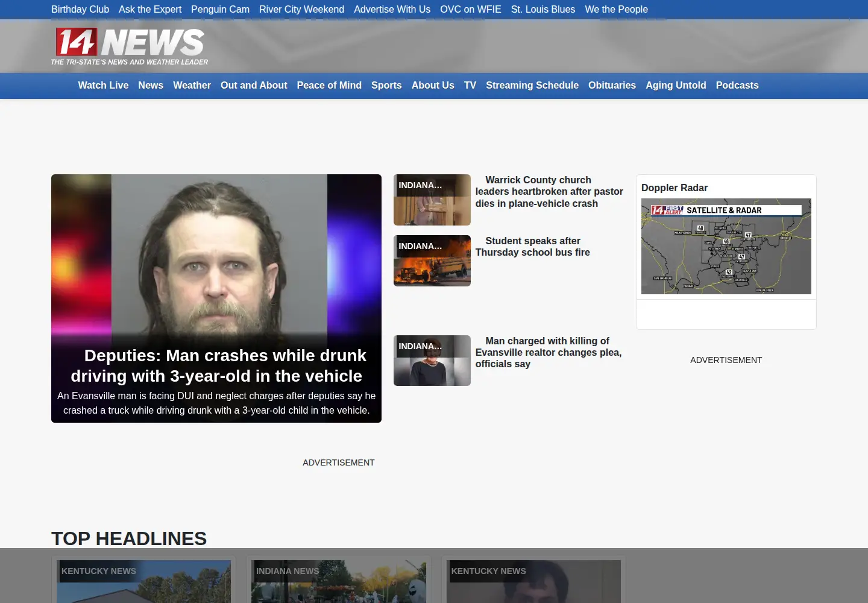This screenshot has height=603, width=868.
Task: Open We the People link
Action: pyautogui.click(x=616, y=10)
